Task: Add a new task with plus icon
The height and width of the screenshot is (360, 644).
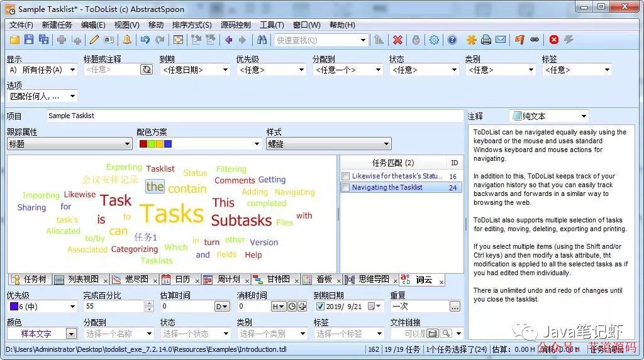Action: [x=62, y=40]
